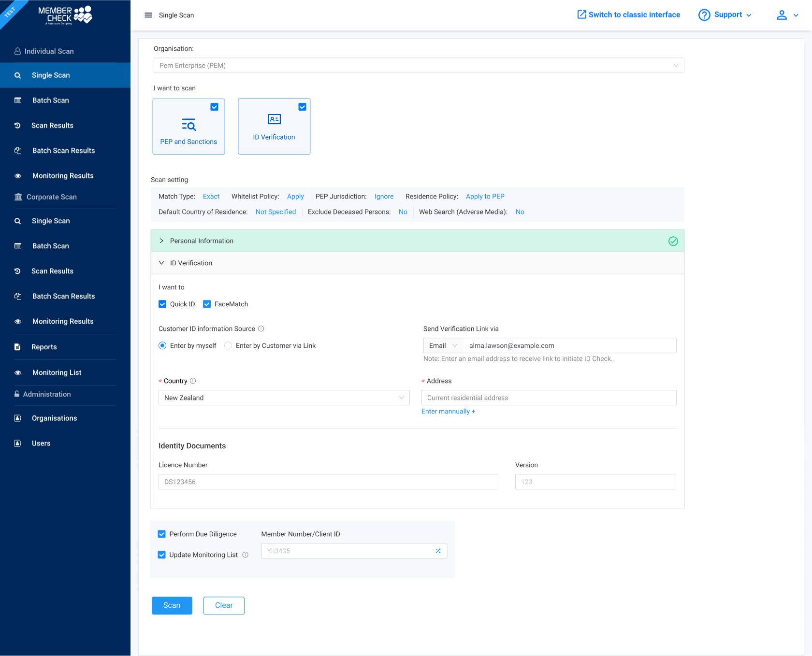Go to Reports in the sidebar

tap(44, 347)
